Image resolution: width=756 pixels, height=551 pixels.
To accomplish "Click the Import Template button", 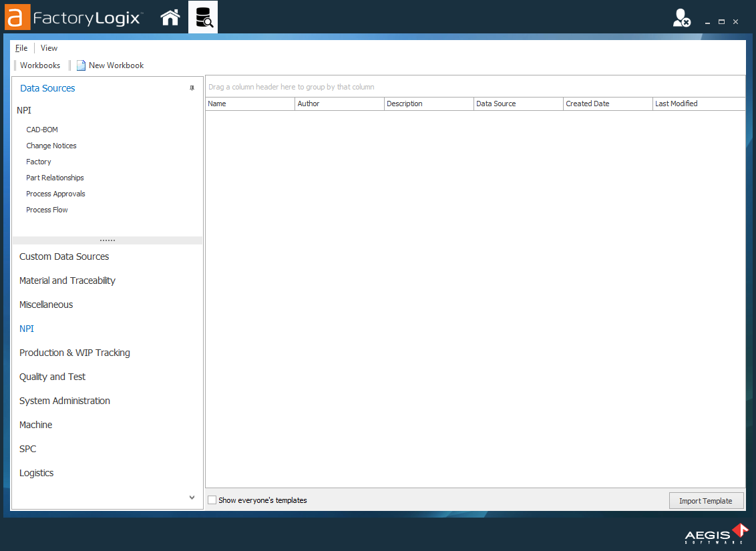I will click(x=706, y=500).
